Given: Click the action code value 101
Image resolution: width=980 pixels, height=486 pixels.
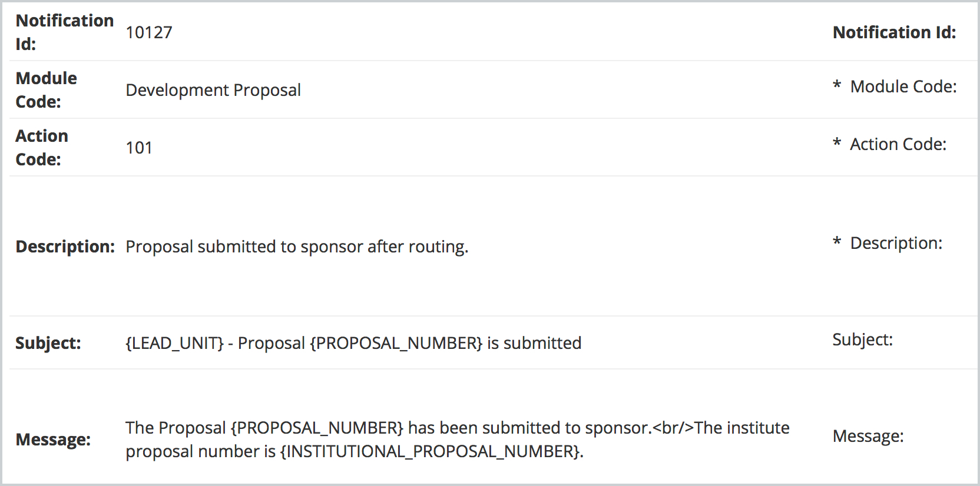Looking at the screenshot, I should click(139, 148).
